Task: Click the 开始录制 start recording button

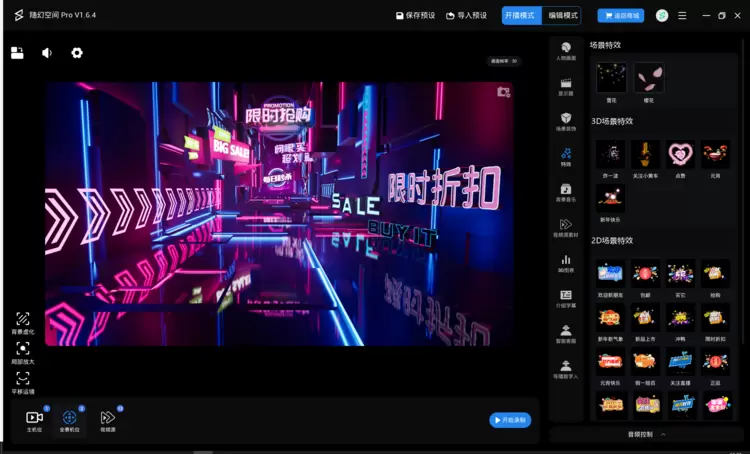Action: point(510,420)
